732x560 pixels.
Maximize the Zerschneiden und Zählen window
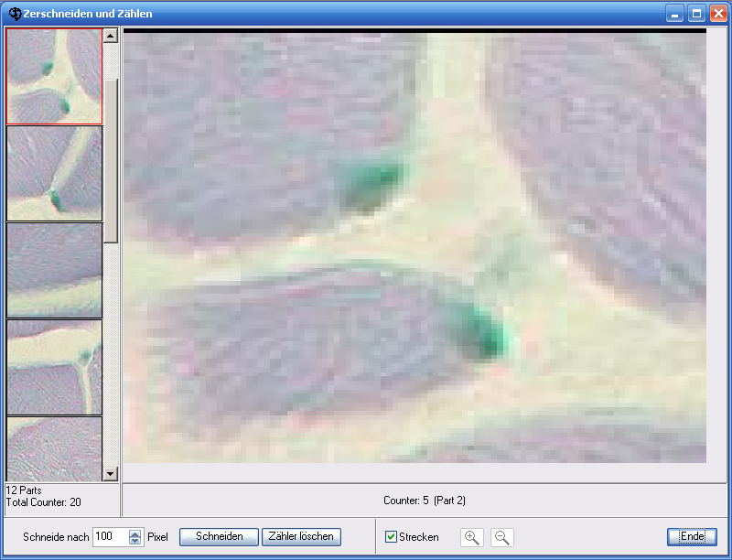tap(696, 14)
